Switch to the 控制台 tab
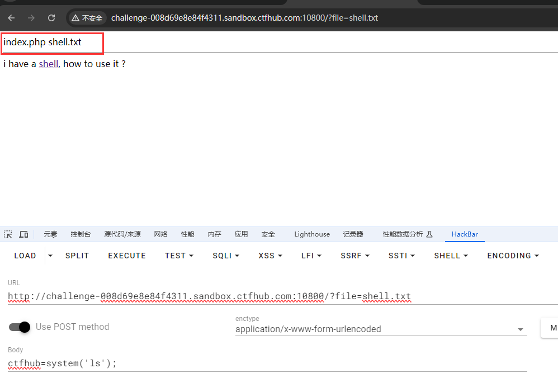 81,234
